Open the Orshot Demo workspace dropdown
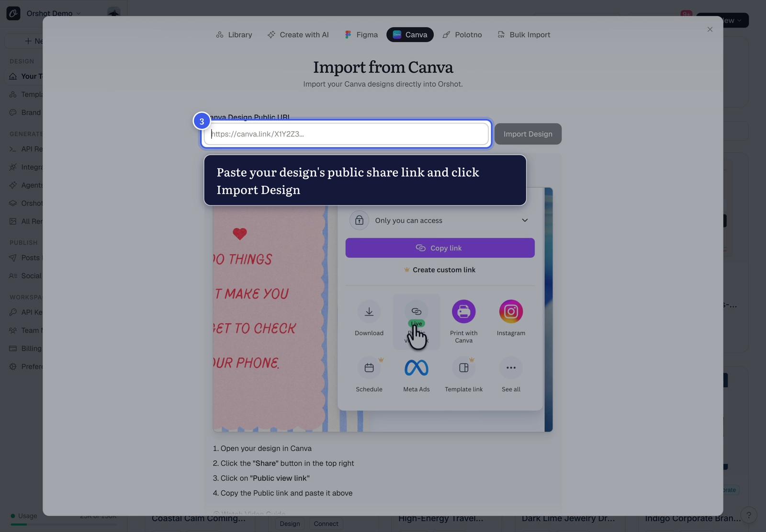766x532 pixels. click(53, 13)
